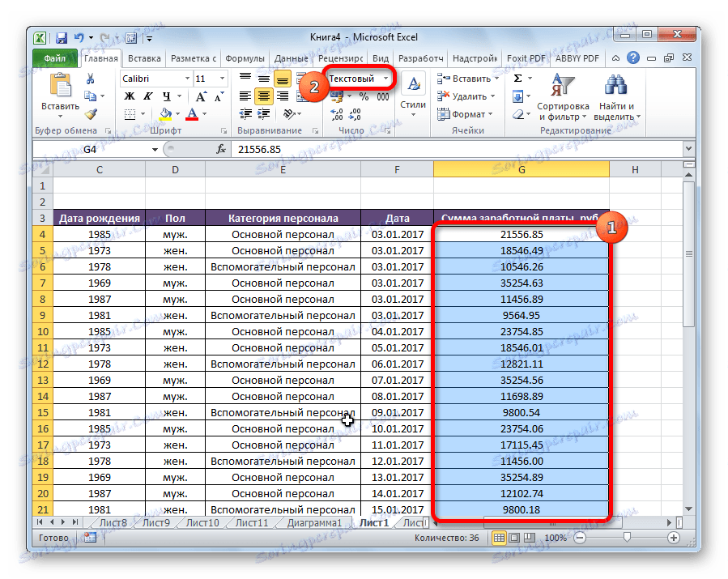
Task: Click the Удалить cells button
Action: pyautogui.click(x=469, y=96)
